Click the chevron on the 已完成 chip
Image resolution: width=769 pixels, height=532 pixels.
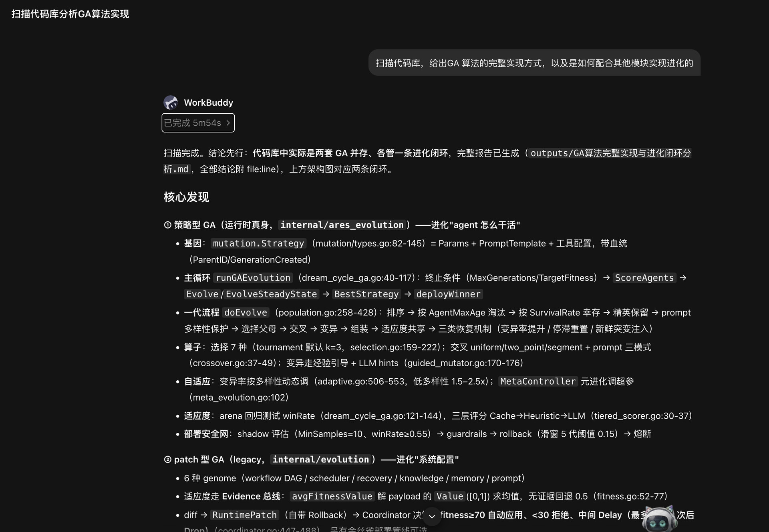pos(228,123)
